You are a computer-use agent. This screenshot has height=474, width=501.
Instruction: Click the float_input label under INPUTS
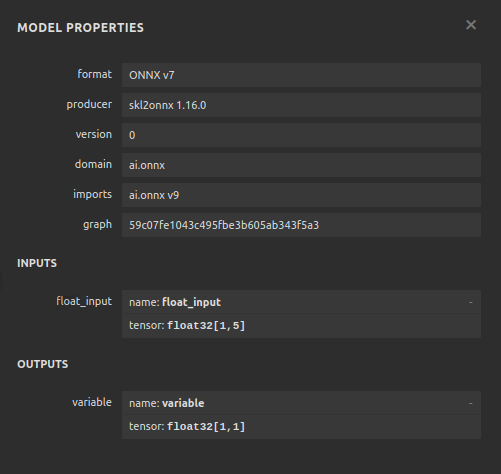(84, 301)
